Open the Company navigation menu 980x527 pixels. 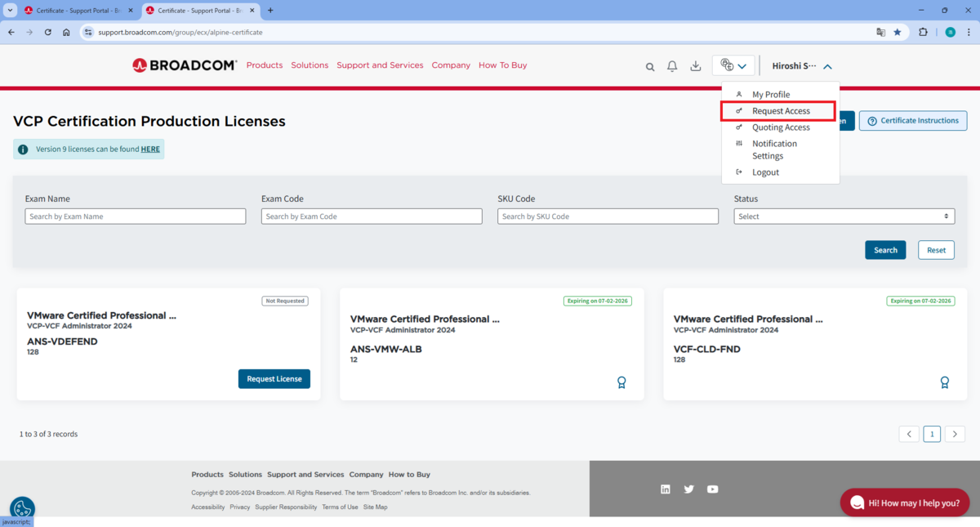coord(451,65)
